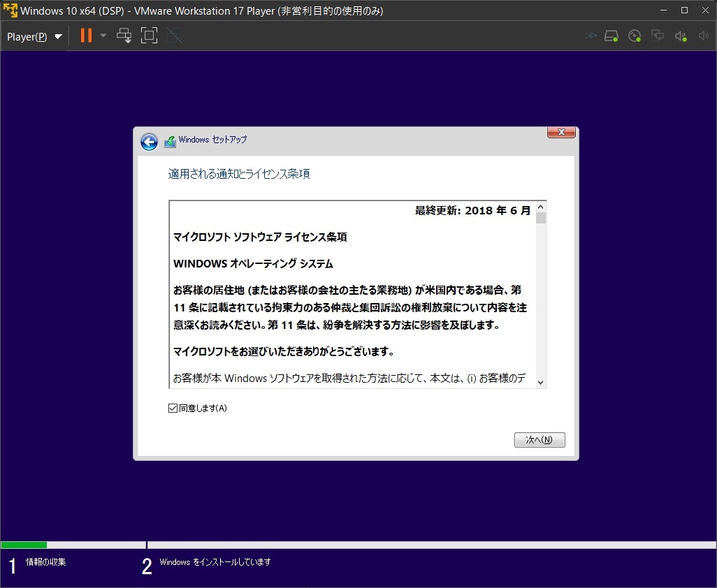The height and width of the screenshot is (588, 717).
Task: Go back with the blue arrow button
Action: click(x=149, y=142)
